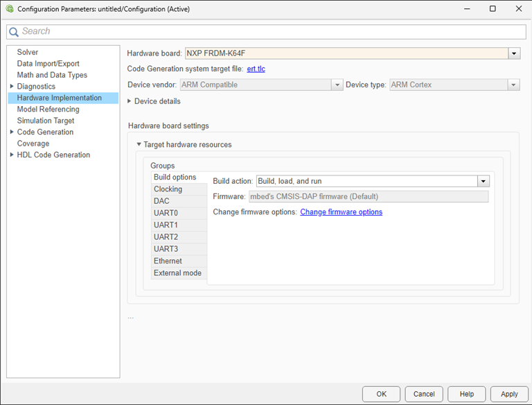This screenshot has height=405, width=532.
Task: Switch to the Ethernet group
Action: click(168, 261)
